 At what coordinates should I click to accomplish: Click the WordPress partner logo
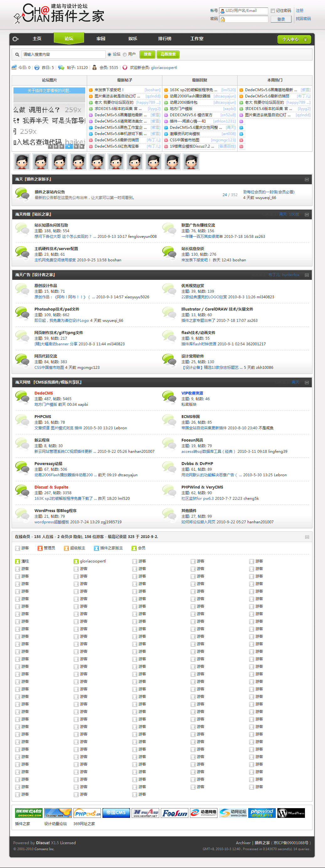pyautogui.click(x=291, y=813)
